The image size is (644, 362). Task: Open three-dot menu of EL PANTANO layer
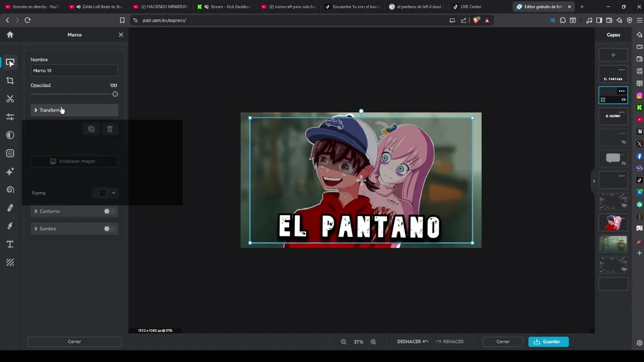tap(622, 70)
